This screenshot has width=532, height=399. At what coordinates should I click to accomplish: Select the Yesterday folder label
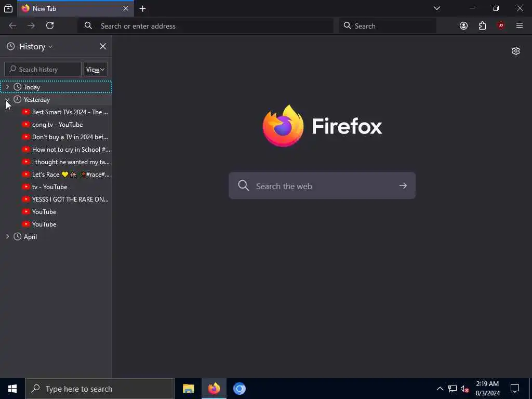[x=37, y=100]
